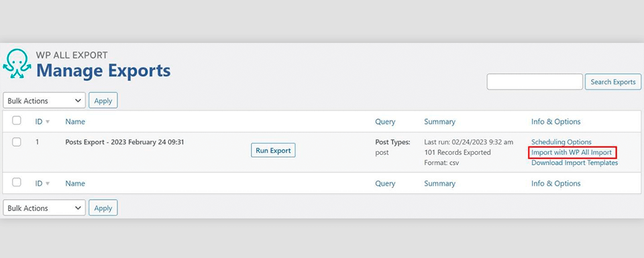Click the top Apply button
This screenshot has height=258, width=644.
pyautogui.click(x=103, y=101)
